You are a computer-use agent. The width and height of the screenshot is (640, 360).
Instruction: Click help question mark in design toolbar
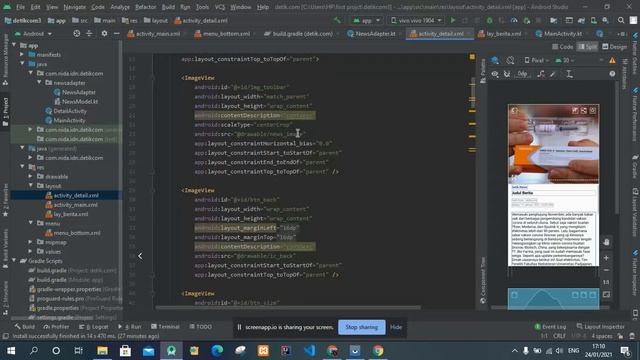pos(612,74)
